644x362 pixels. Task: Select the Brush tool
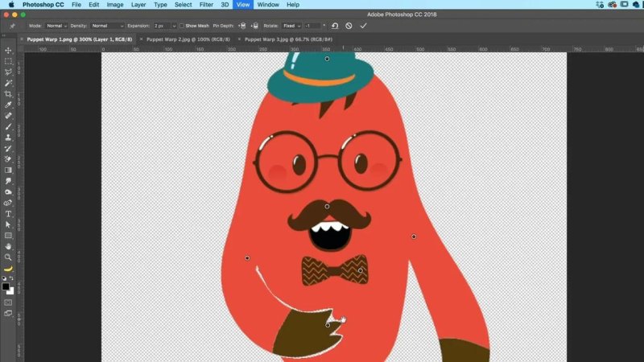8,127
